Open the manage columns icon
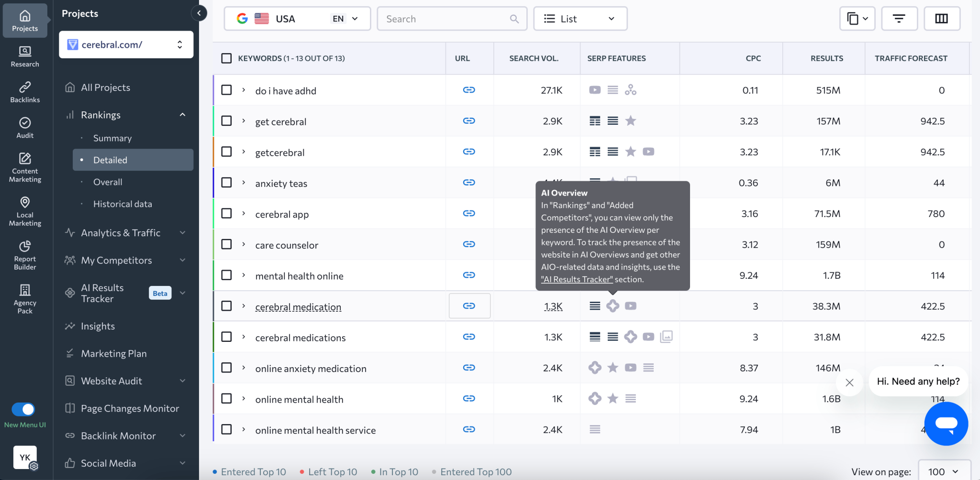Viewport: 980px width, 480px height. (942, 18)
